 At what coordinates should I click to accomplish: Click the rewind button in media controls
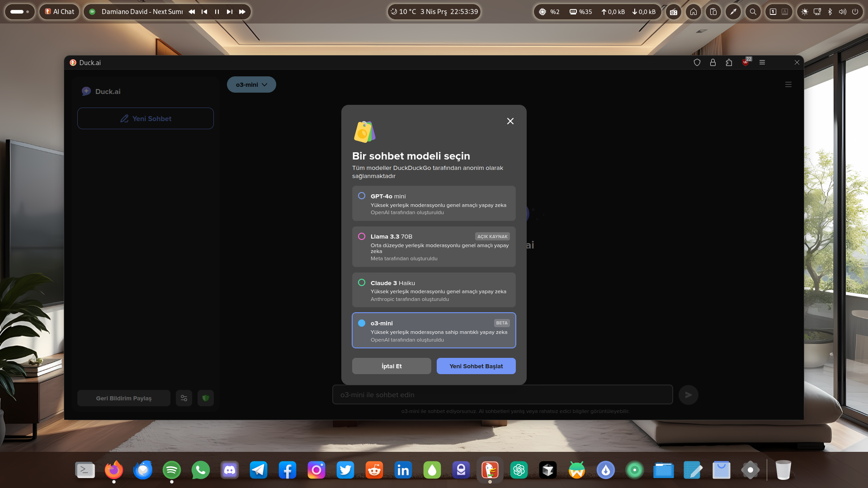192,12
